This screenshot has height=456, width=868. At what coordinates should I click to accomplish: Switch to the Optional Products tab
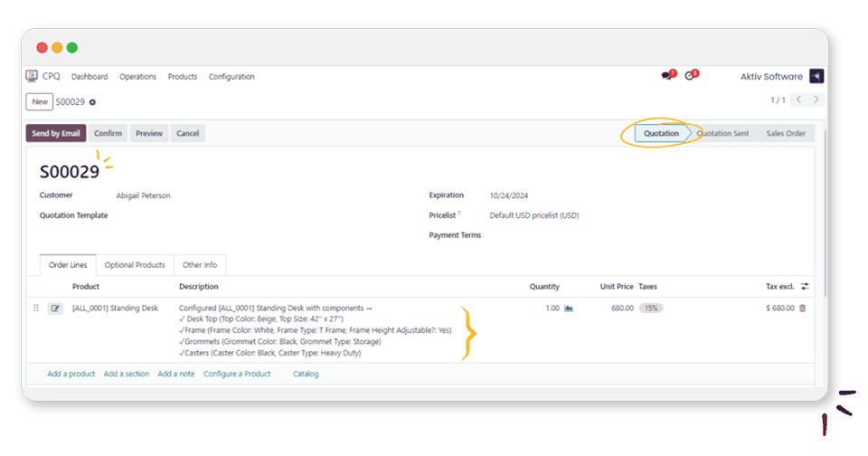tap(135, 265)
